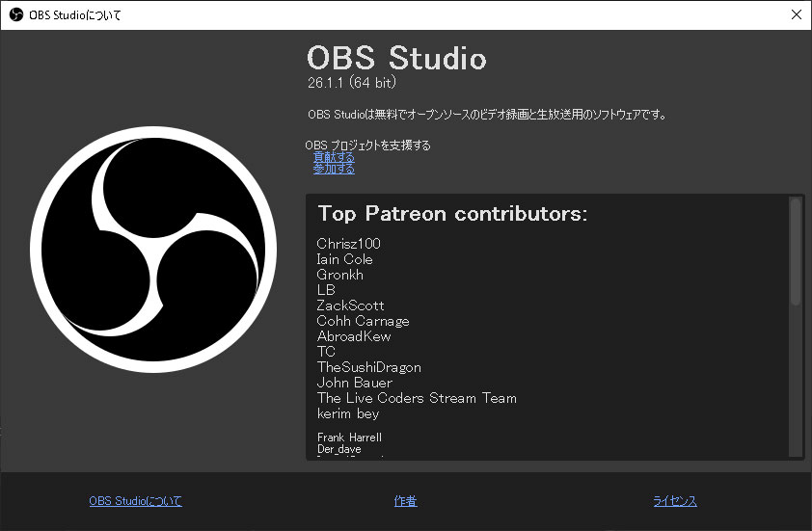Screen dimensions: 812x531
Task: Open the ライセンス license link
Action: click(x=675, y=501)
